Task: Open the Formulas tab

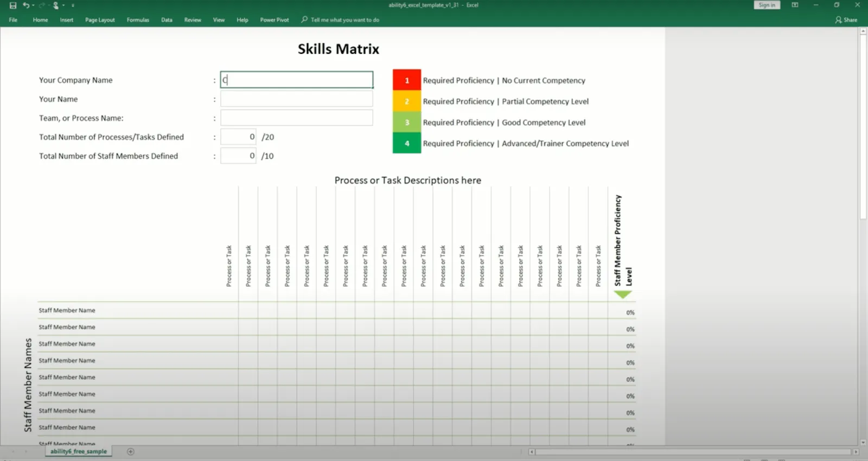Action: tap(138, 20)
